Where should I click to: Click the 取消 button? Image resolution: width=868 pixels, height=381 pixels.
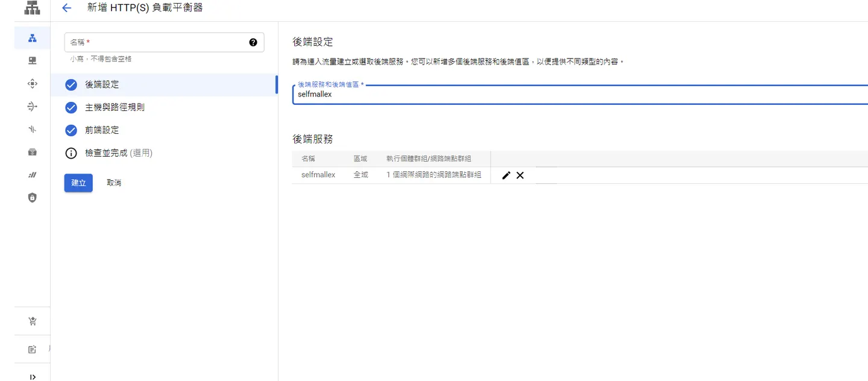(114, 183)
